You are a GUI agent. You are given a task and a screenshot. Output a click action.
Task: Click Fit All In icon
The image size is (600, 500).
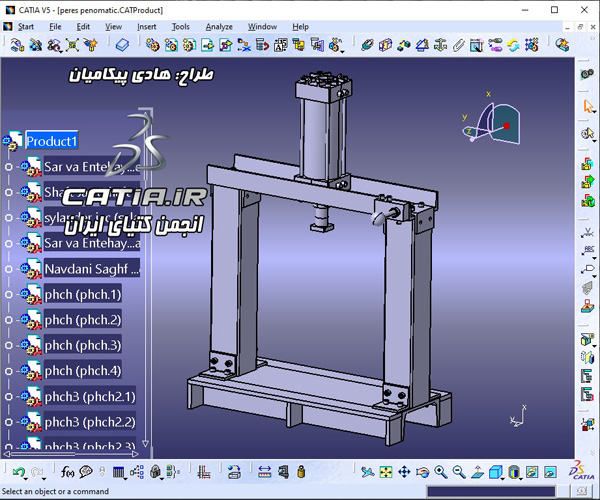click(386, 472)
